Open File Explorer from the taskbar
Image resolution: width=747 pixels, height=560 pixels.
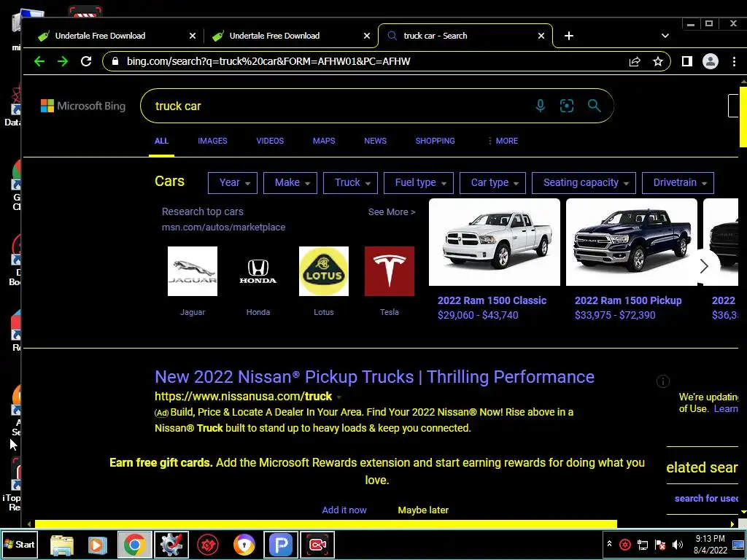(61, 544)
